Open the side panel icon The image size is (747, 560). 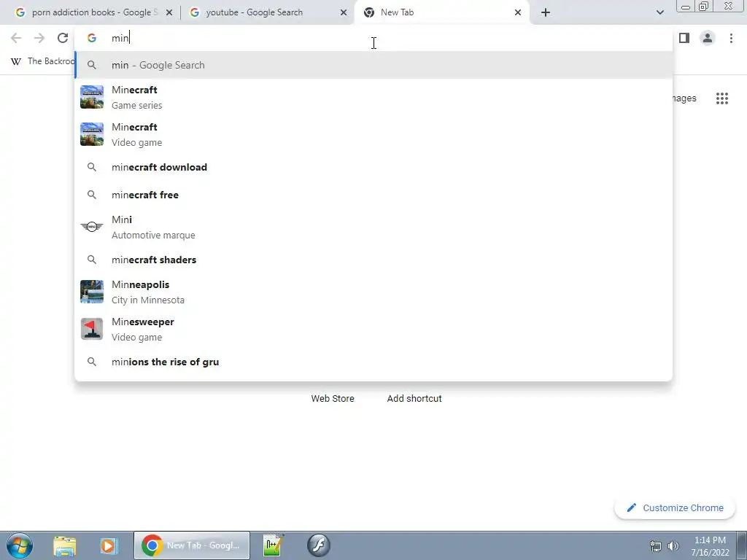coord(684,38)
